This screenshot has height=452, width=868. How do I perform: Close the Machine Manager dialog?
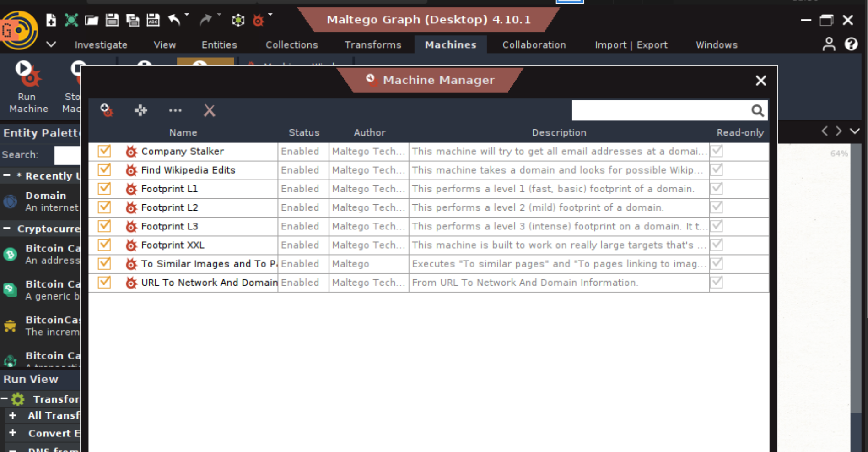click(x=760, y=81)
